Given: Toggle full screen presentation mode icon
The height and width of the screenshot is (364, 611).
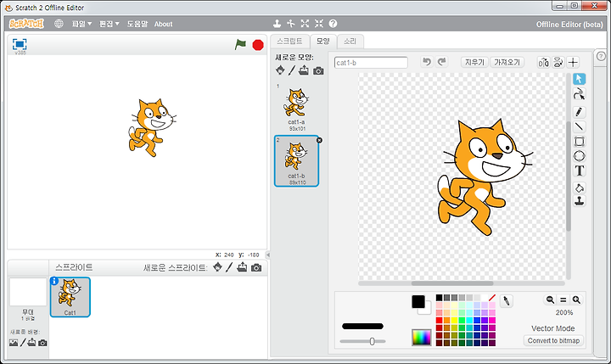Looking at the screenshot, I should point(20,44).
